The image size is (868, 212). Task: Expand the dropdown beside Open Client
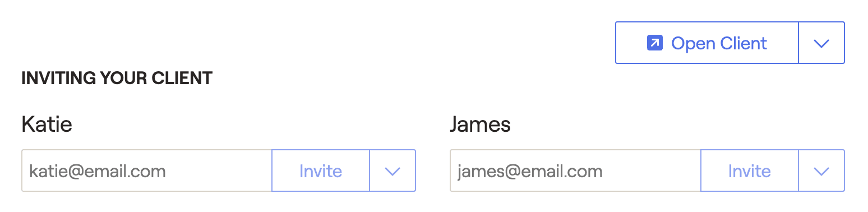pos(821,43)
